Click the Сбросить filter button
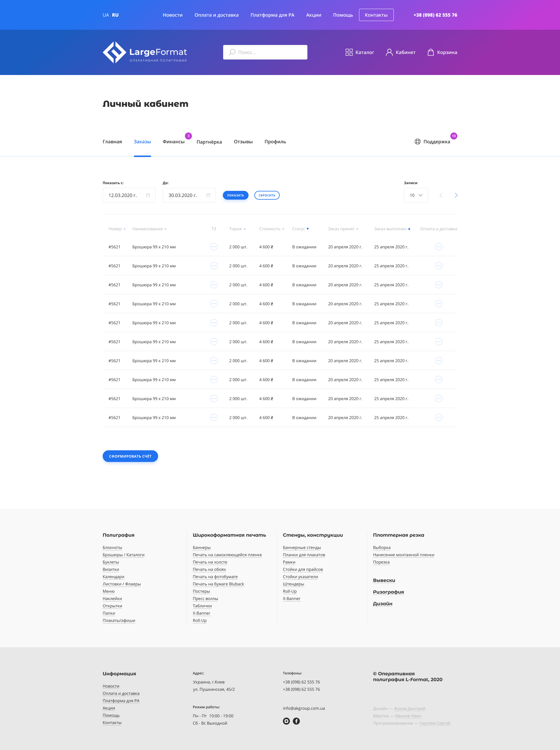The height and width of the screenshot is (750, 560). [267, 195]
